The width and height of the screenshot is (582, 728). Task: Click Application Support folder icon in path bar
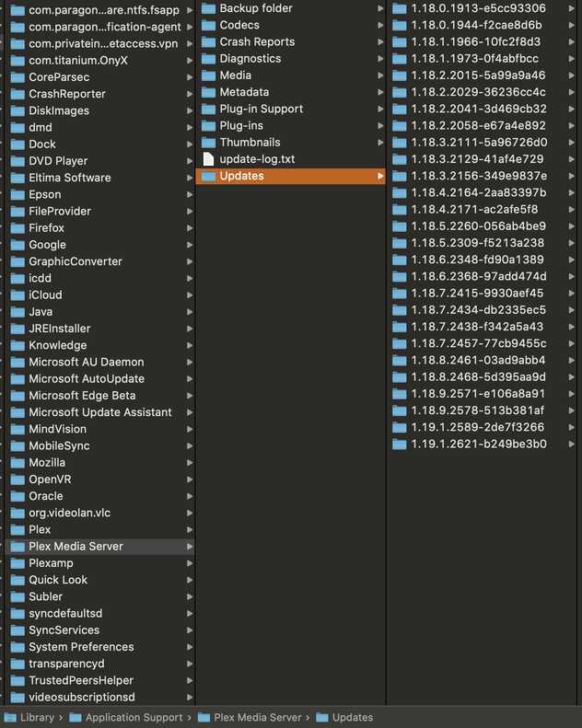click(76, 717)
